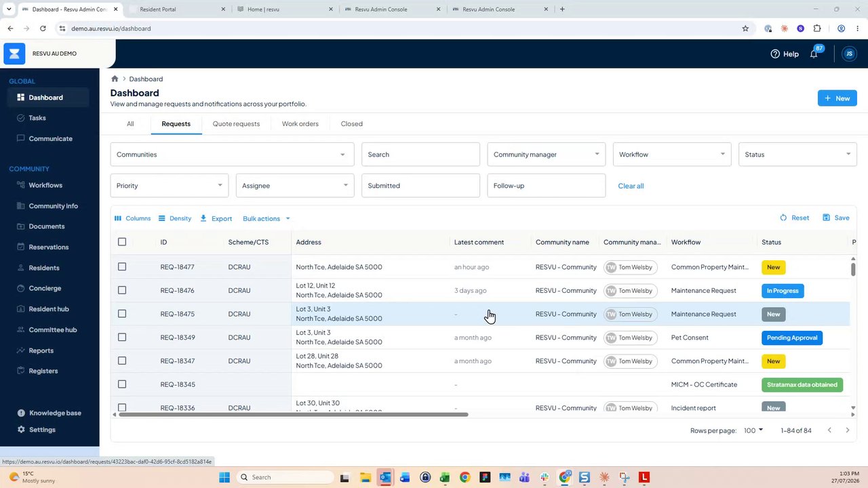Select the checkbox for REQ-18349

122,338
